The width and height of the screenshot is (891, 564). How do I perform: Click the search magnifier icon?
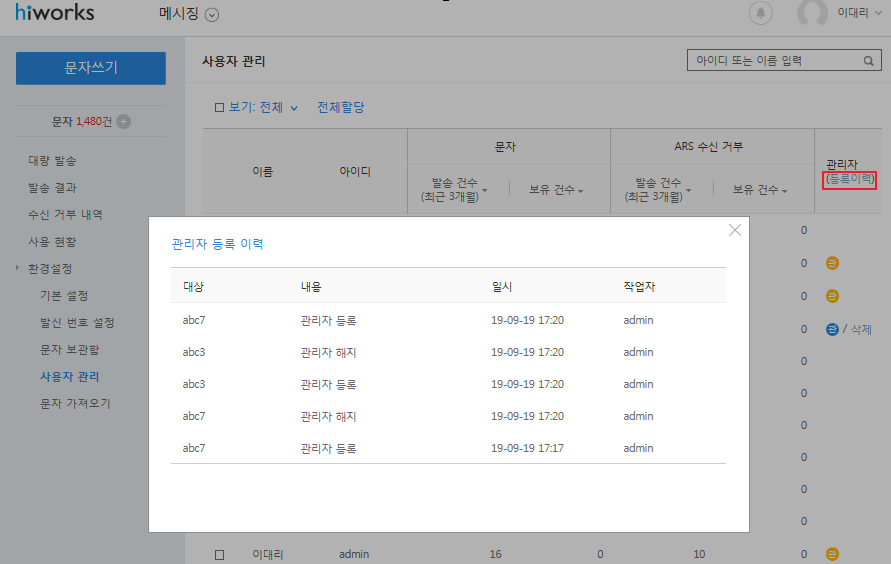(870, 61)
